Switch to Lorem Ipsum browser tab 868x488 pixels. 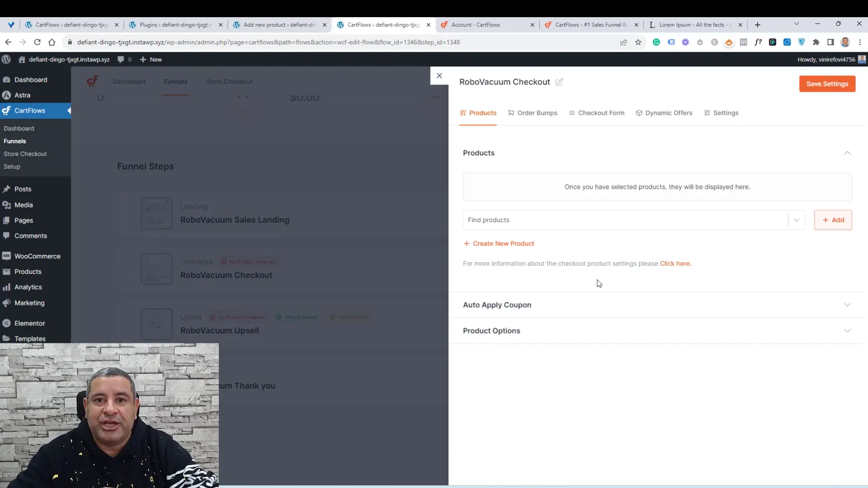pyautogui.click(x=695, y=25)
